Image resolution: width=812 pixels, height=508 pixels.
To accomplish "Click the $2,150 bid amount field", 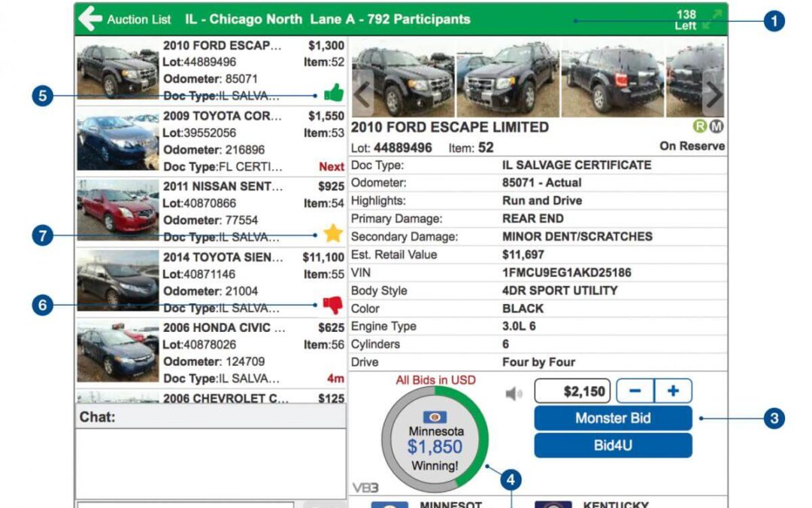I will [x=572, y=391].
